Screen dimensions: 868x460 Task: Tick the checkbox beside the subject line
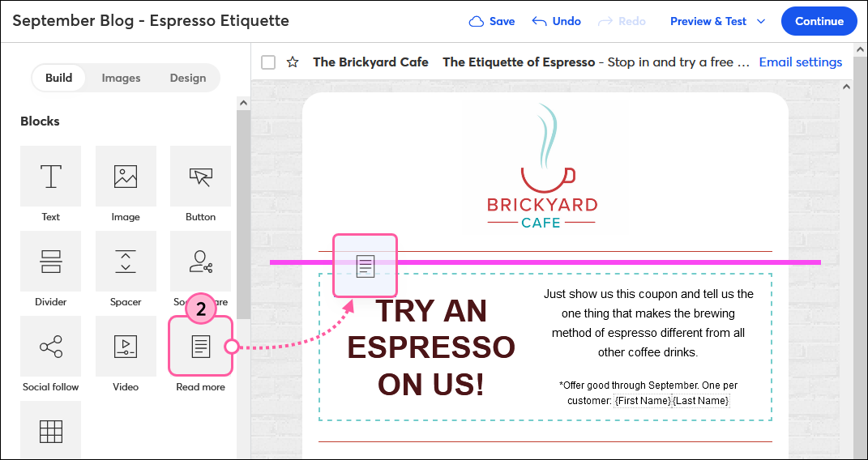268,62
